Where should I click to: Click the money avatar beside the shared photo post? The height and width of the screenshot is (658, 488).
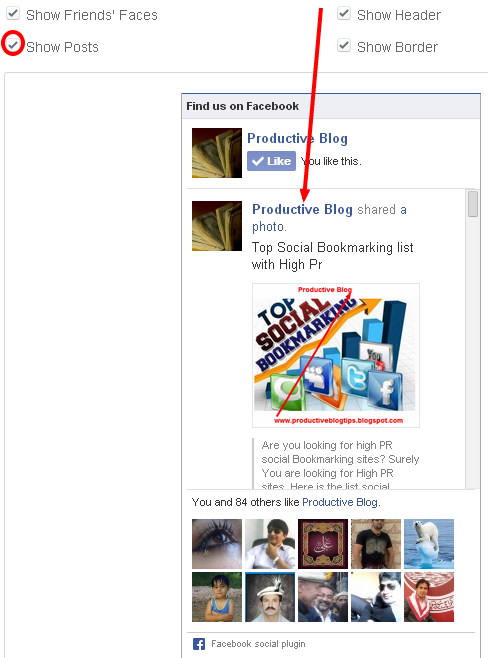click(217, 226)
